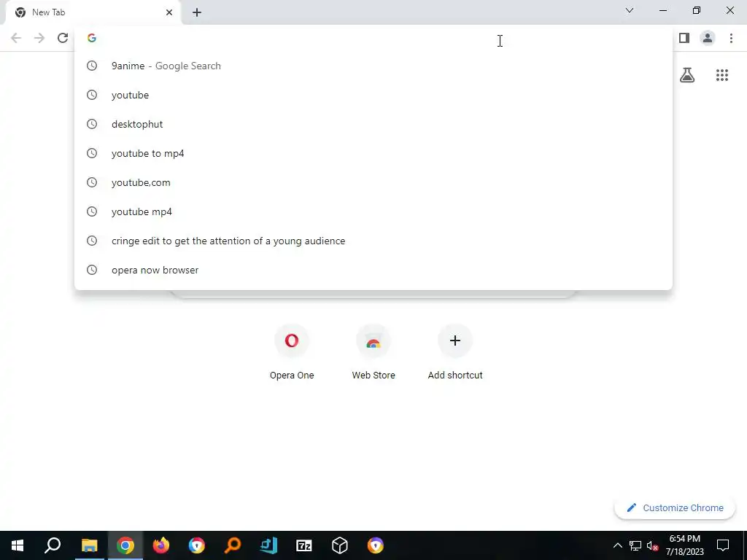Screen dimensions: 747x560
Task: Click the Chrome taskbar icon
Action: coord(125,545)
